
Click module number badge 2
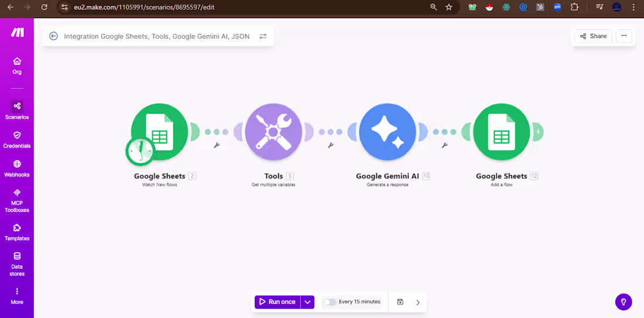tap(192, 176)
